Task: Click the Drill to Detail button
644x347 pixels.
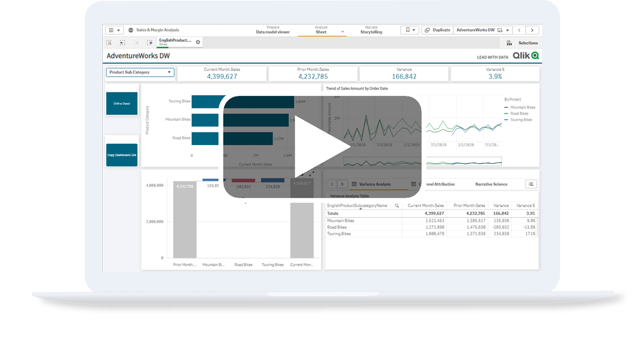Action: 122,104
